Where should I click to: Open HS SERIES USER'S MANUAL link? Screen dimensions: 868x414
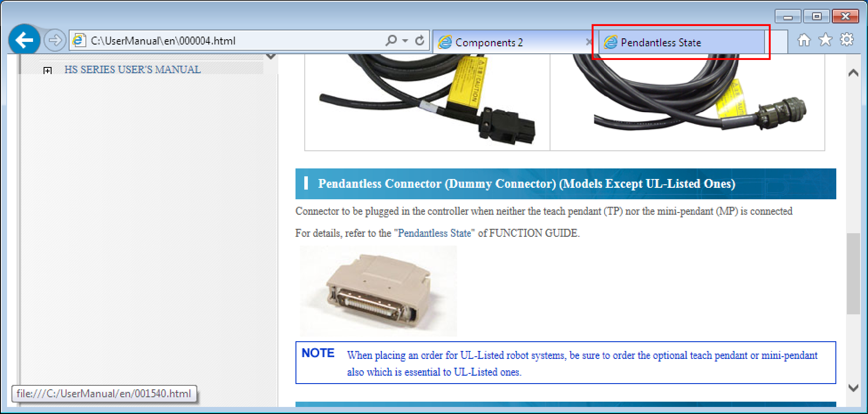pos(132,70)
